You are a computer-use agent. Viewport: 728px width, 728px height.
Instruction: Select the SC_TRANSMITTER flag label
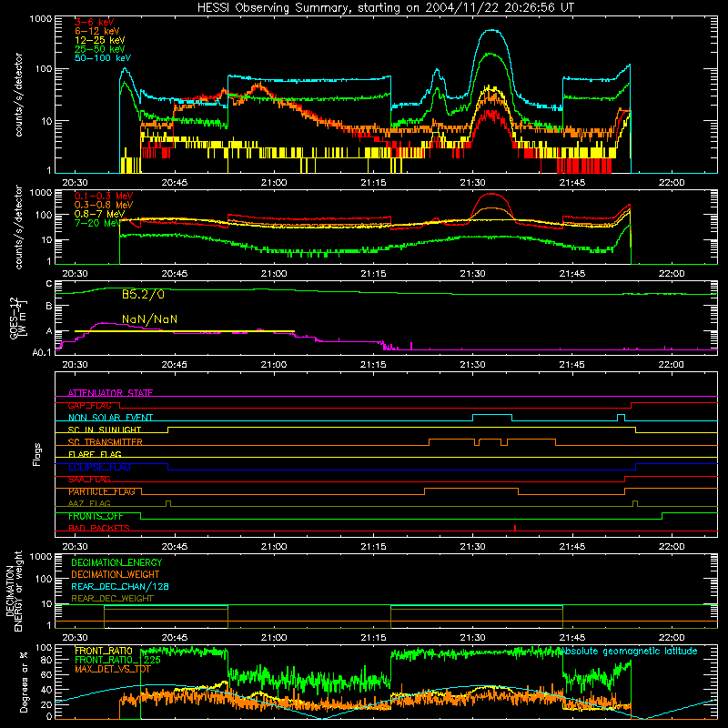click(x=106, y=442)
